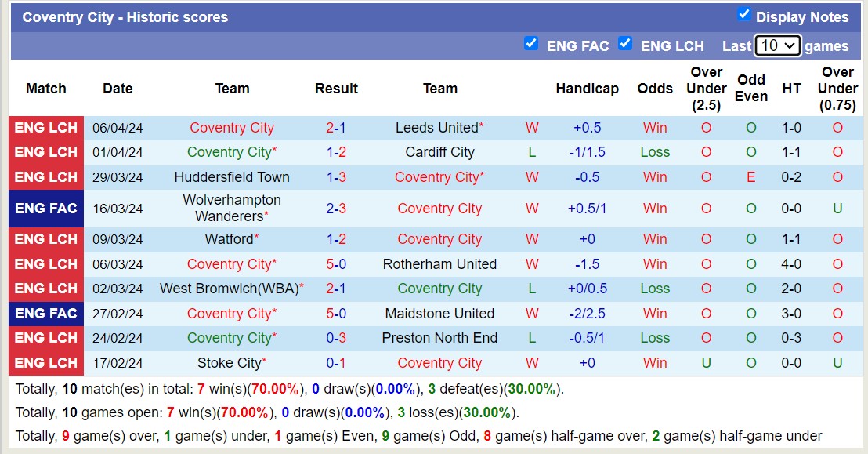Click the Over Under (2.5) column header
Viewport: 868px width, 454px height.
point(706,89)
